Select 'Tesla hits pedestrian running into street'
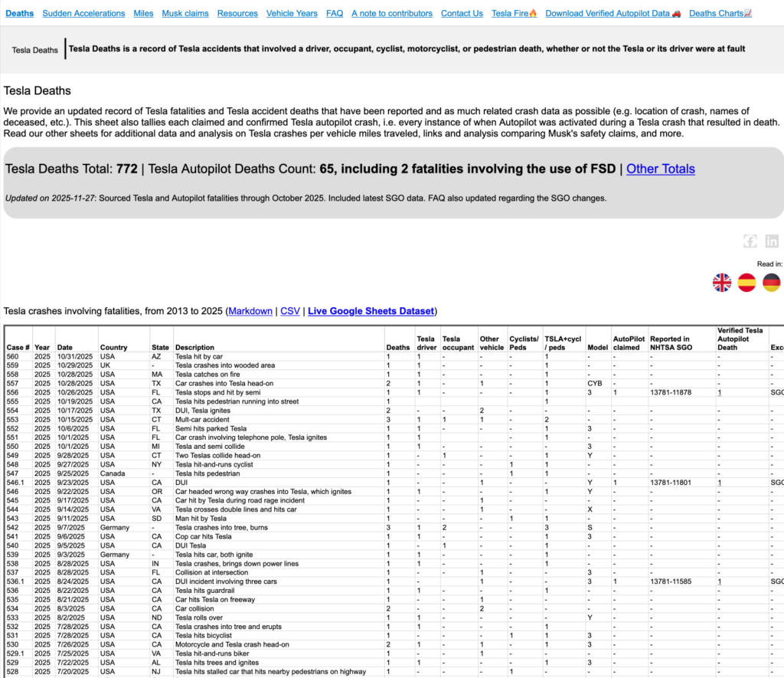The image size is (784, 678). coord(237,401)
